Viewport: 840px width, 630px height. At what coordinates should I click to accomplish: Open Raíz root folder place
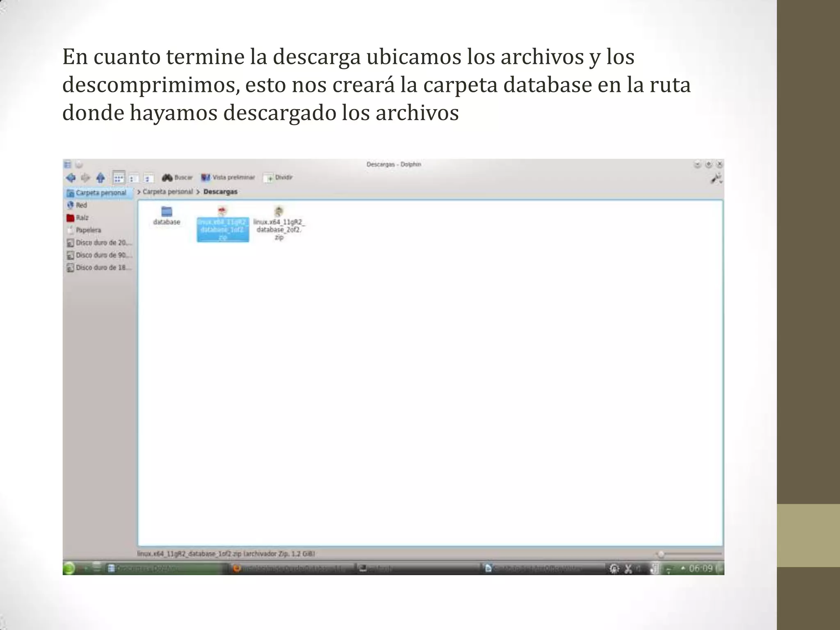pyautogui.click(x=78, y=217)
